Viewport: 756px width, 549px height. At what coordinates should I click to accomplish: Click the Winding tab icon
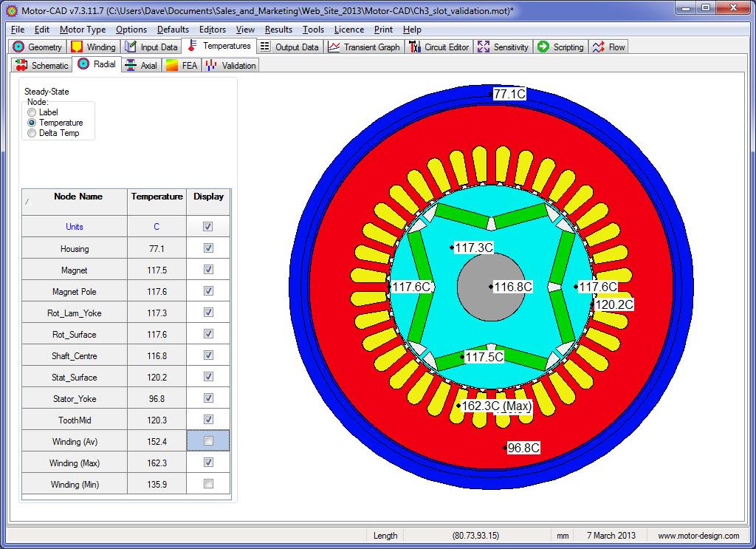77,47
